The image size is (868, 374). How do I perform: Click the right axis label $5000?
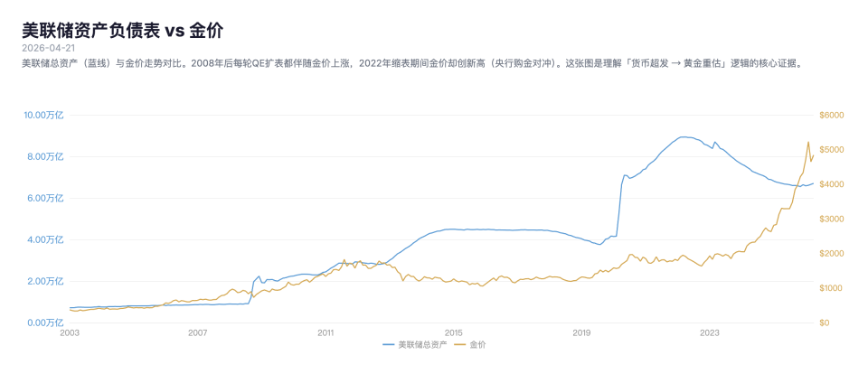[830, 150]
